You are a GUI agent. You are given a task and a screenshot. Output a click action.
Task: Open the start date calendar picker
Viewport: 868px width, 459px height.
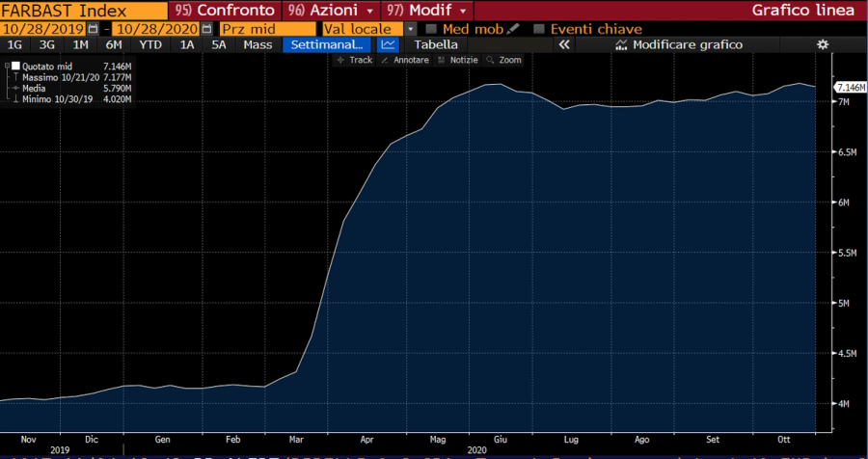click(94, 29)
